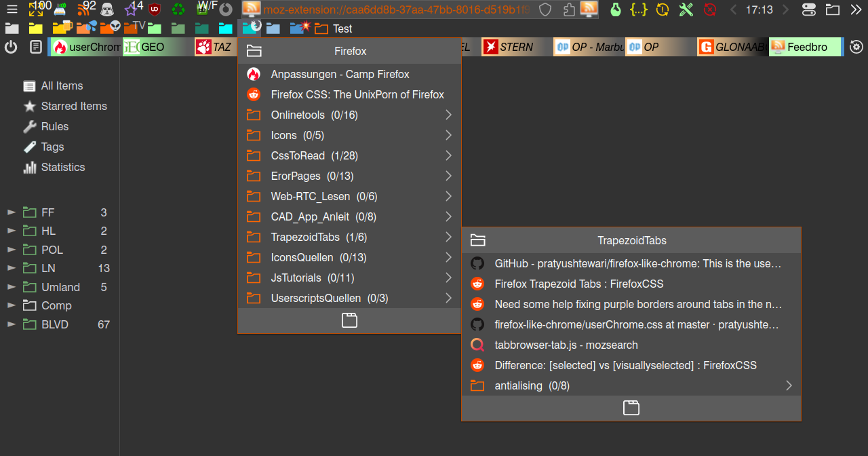Open the Onlinetools submenu

349,115
